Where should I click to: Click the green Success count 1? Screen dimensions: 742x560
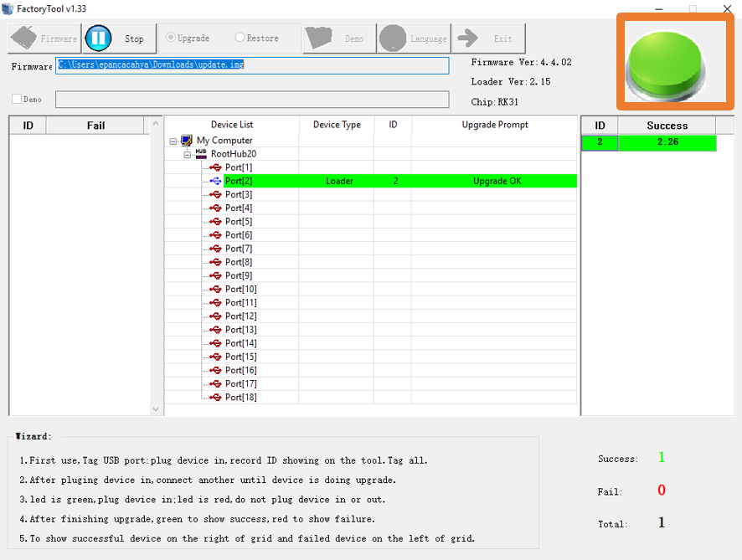(x=662, y=457)
